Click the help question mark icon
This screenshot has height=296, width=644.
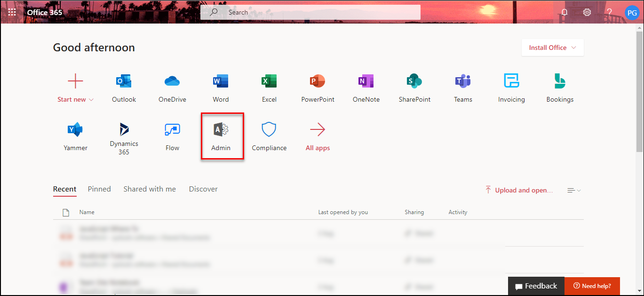(x=609, y=12)
